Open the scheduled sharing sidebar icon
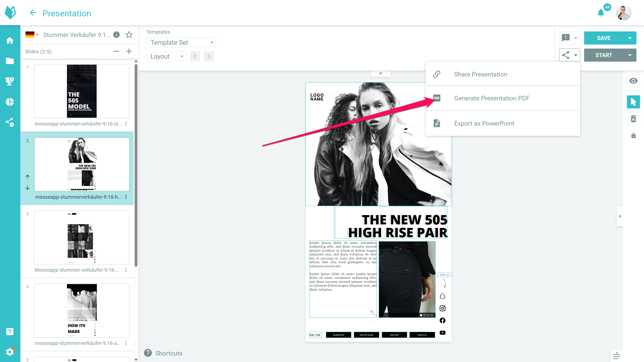Screen dimensions: 644x362 [10, 123]
